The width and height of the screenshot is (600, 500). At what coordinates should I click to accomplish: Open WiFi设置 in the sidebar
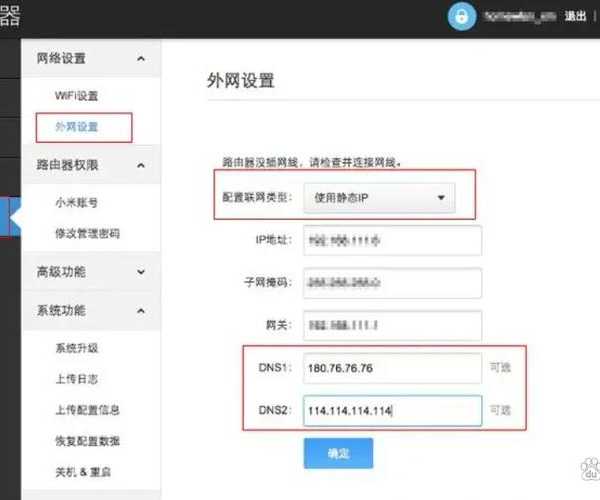(76, 95)
